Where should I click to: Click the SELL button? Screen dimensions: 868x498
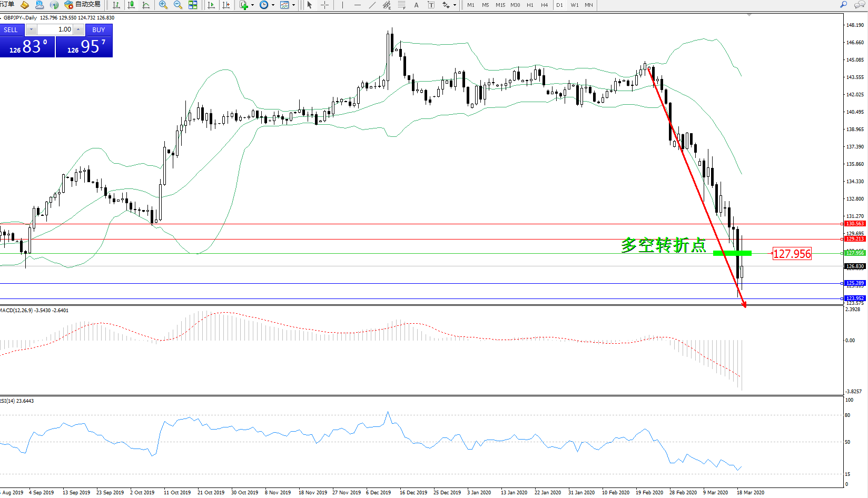pos(11,30)
